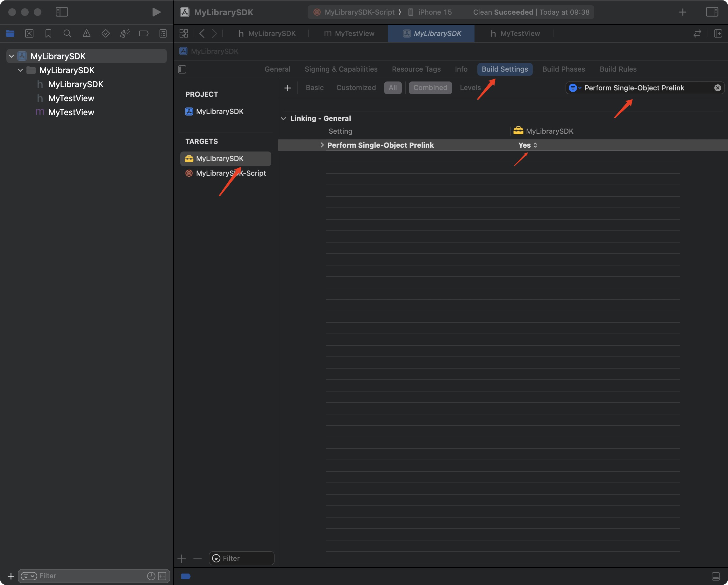
Task: Open the MyTestView implementation file tab
Action: coord(349,33)
